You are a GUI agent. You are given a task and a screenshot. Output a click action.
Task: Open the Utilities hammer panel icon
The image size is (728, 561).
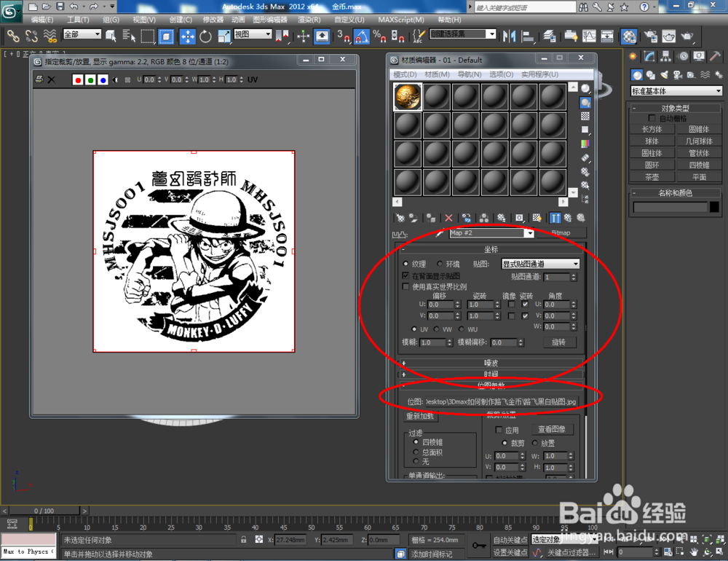point(715,56)
